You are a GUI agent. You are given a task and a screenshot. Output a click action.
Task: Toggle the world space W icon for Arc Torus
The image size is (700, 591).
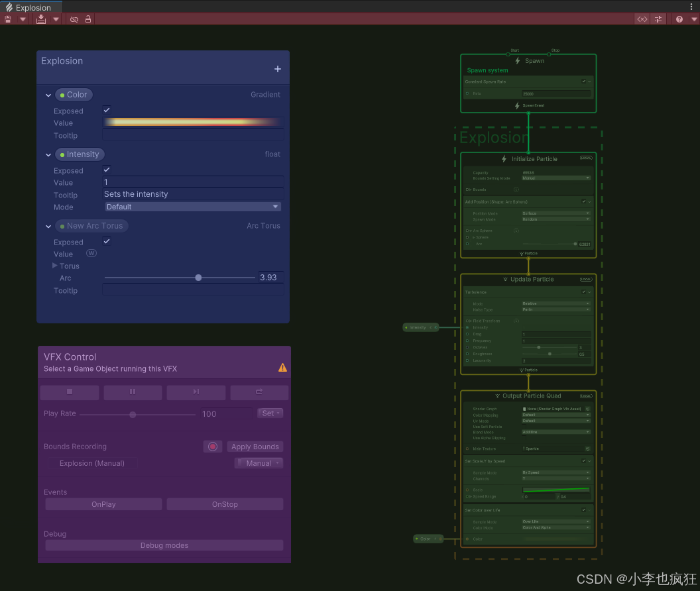[x=91, y=254]
